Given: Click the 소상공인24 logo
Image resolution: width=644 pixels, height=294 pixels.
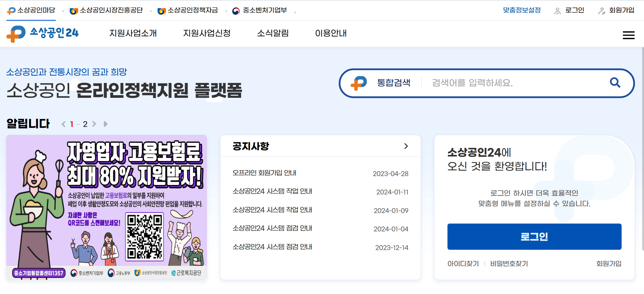Looking at the screenshot, I should click(x=42, y=33).
